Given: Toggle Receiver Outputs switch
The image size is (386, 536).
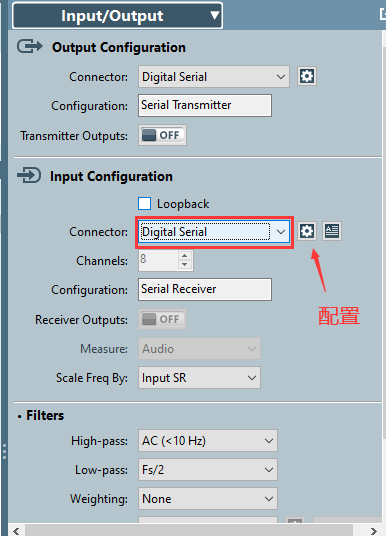Looking at the screenshot, I should [x=162, y=319].
